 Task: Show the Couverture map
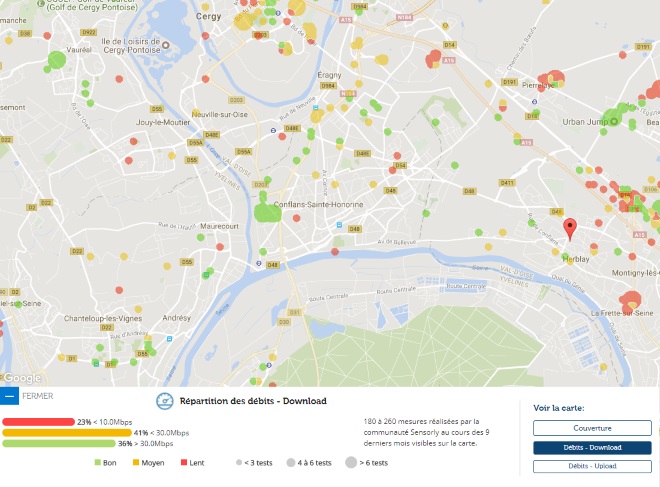[x=592, y=428]
